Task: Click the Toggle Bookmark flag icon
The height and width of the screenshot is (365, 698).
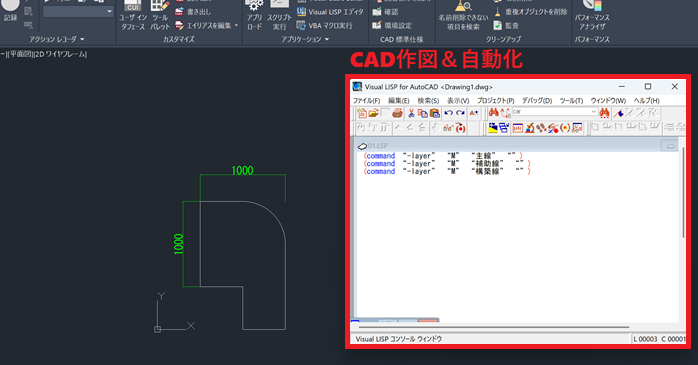Action: click(x=618, y=113)
